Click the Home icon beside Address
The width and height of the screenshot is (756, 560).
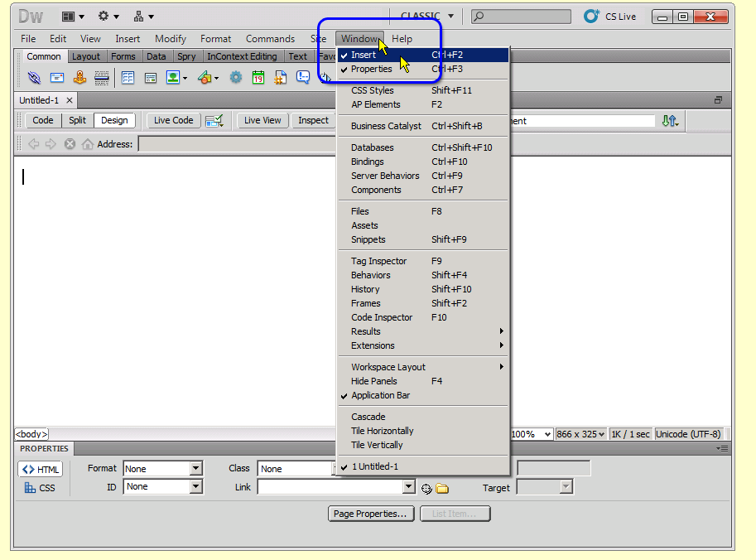pos(87,144)
